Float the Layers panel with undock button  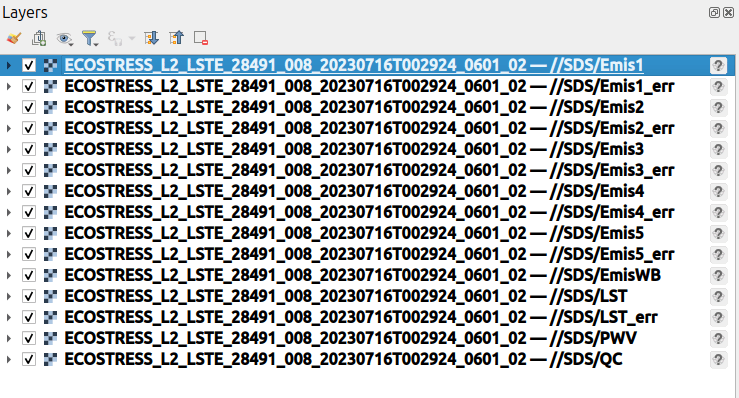pyautogui.click(x=714, y=13)
